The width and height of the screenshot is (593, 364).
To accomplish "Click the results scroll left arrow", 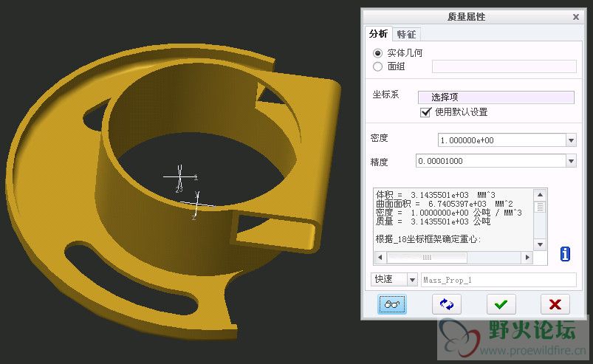I will pyautogui.click(x=380, y=258).
